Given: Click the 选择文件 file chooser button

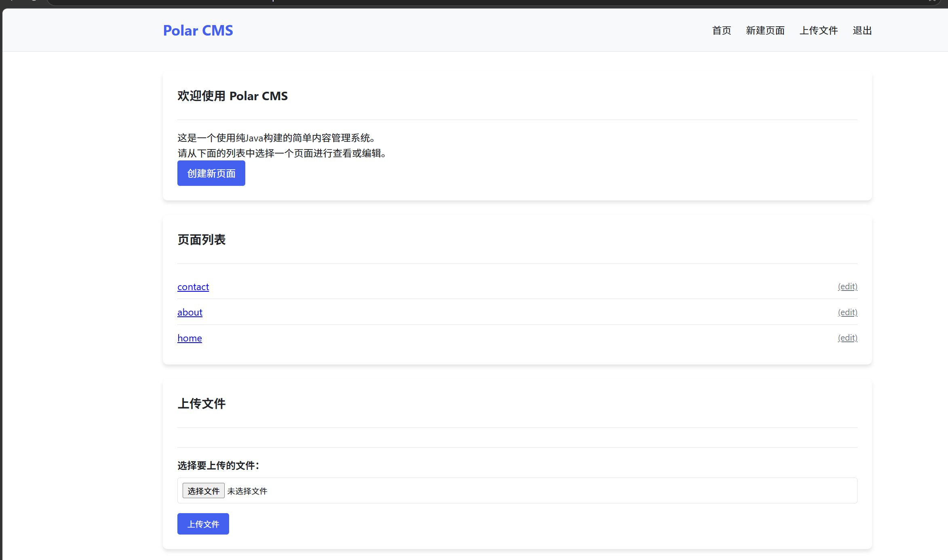Looking at the screenshot, I should point(203,491).
